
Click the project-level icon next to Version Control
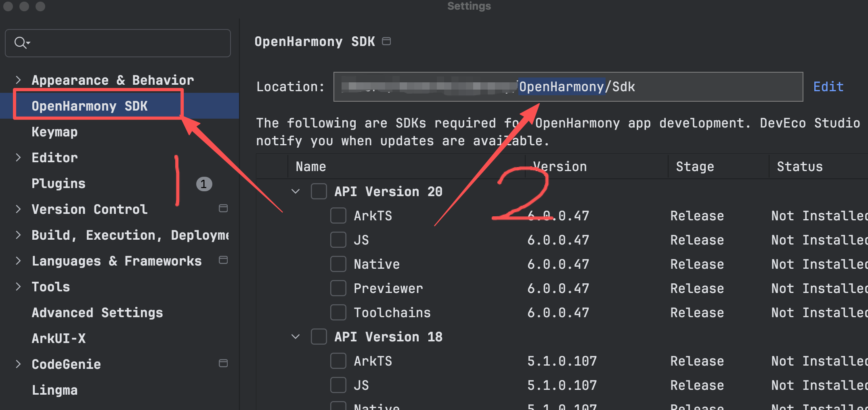pos(223,208)
